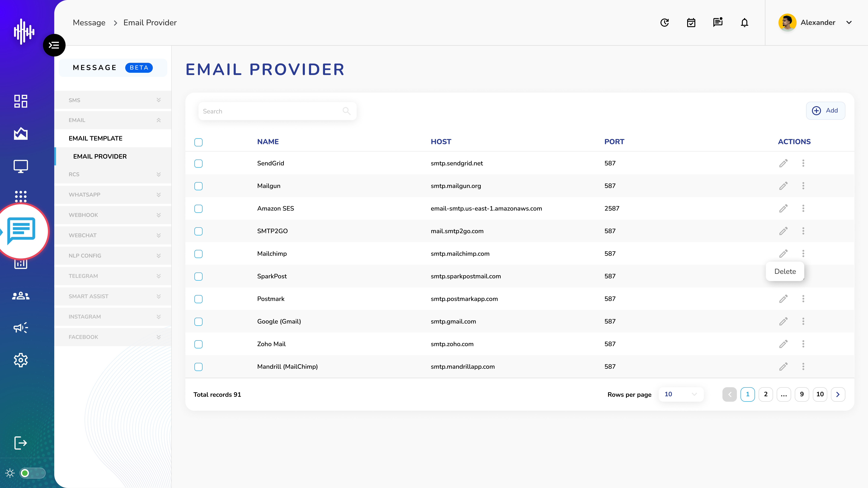This screenshot has width=868, height=488.
Task: Open the notifications bell icon
Action: tap(745, 23)
